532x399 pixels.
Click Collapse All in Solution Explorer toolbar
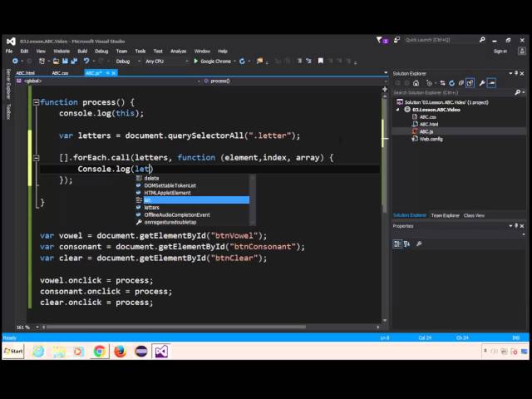[x=461, y=83]
